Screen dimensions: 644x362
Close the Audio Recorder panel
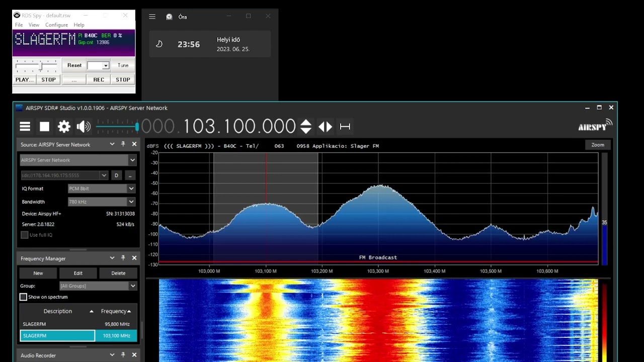click(134, 355)
